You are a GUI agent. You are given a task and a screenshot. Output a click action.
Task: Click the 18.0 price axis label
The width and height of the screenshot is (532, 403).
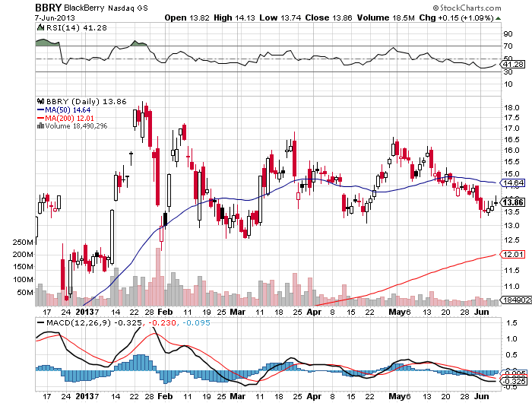point(511,108)
